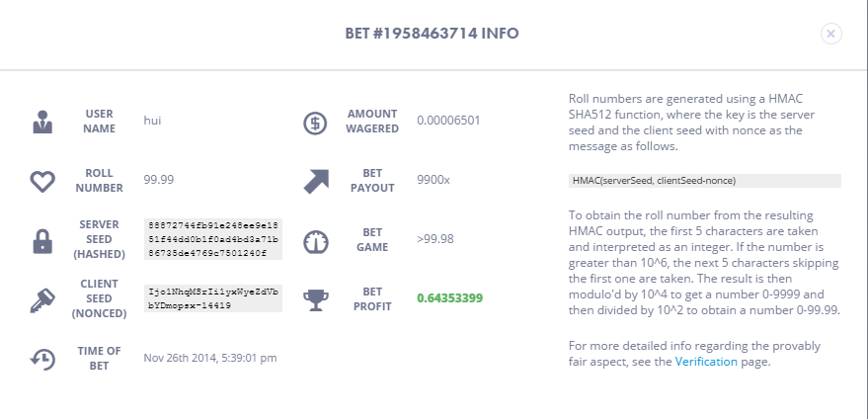
Task: Click the BET #1958463714 INFO heading
Action: pos(432,34)
